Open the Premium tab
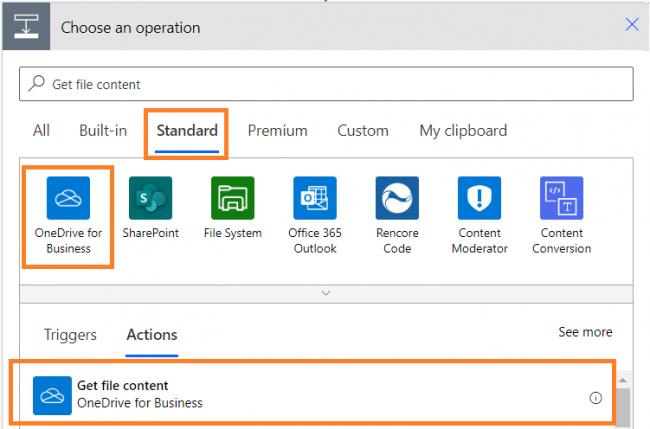Viewport: 650px width, 429px height. point(277,131)
